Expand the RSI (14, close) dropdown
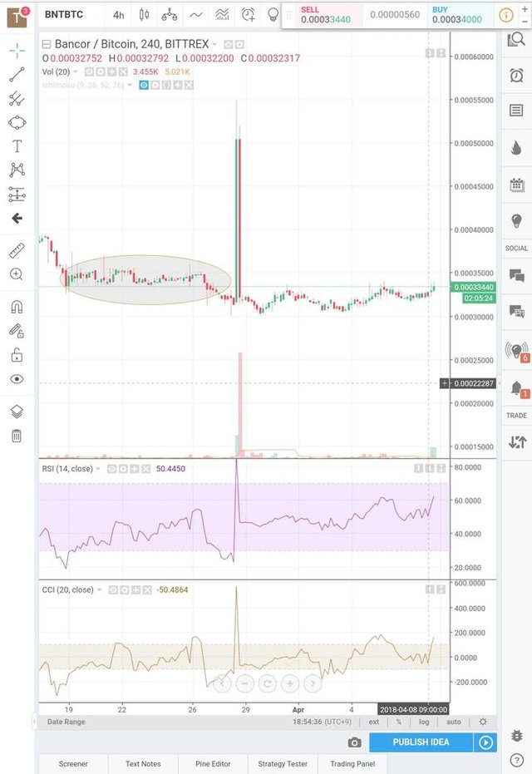 point(98,468)
